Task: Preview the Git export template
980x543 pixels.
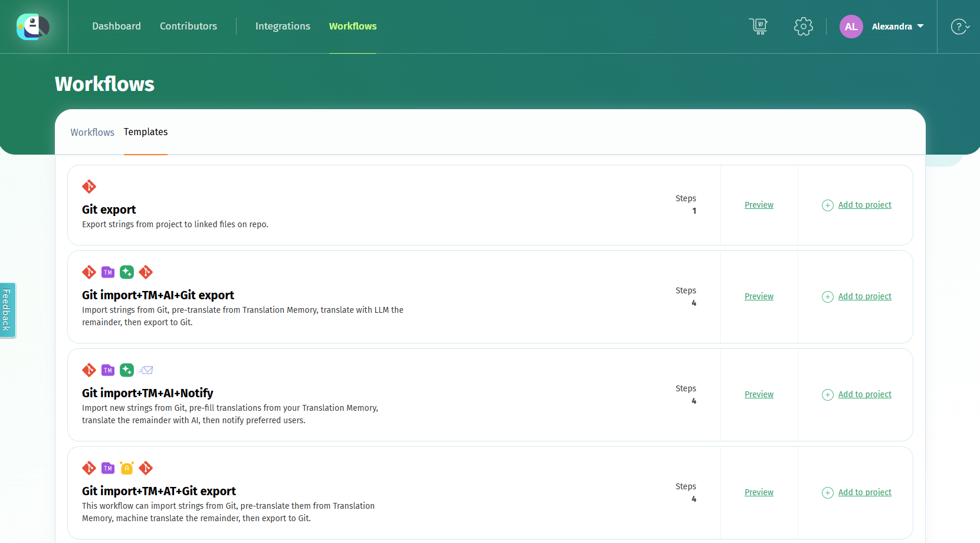Action: [x=759, y=205]
